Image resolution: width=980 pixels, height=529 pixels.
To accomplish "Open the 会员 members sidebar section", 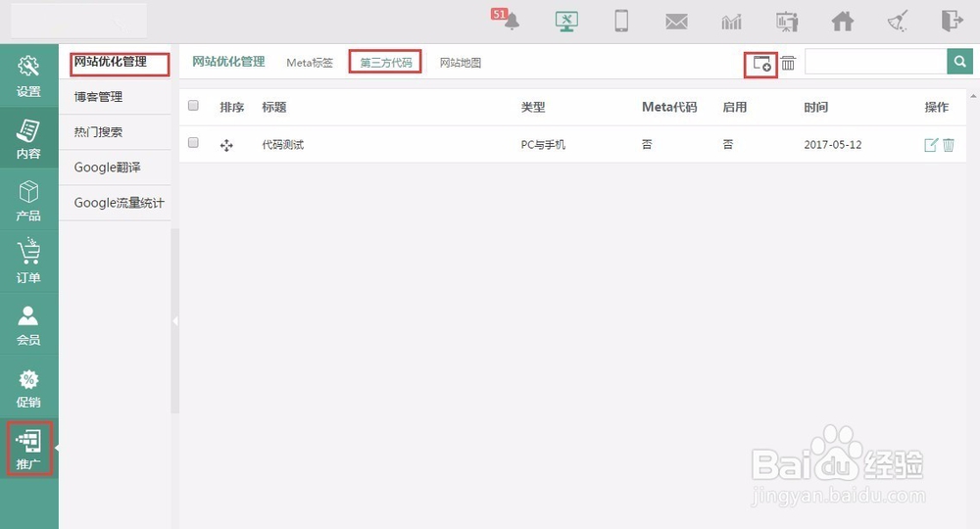I will pyautogui.click(x=28, y=324).
